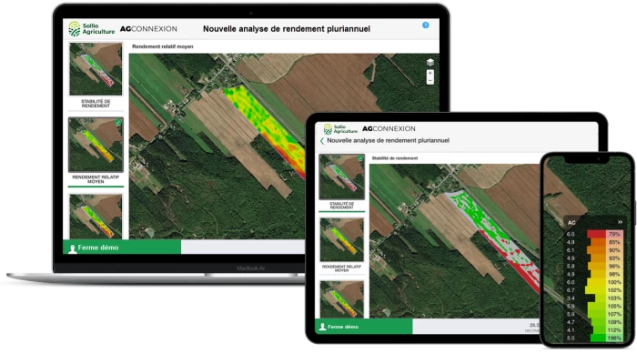Click the checkmark on tablet's Stabilité thumbnail
The width and height of the screenshot is (637, 364).
coord(360,158)
